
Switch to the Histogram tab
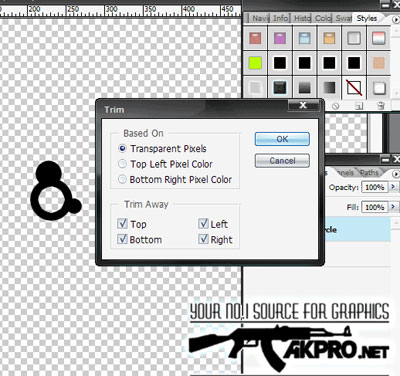pyautogui.click(x=302, y=18)
